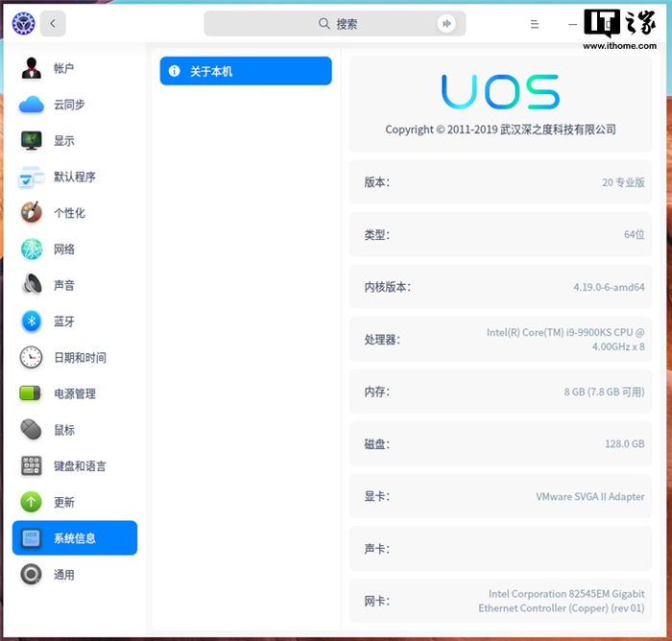Image resolution: width=672 pixels, height=641 pixels.
Task: Select the 键盘和语言 label in sidebar
Action: [80, 465]
